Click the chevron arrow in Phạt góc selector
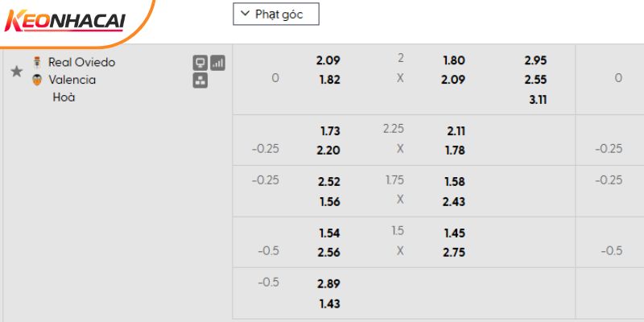644x322 pixels. point(245,14)
